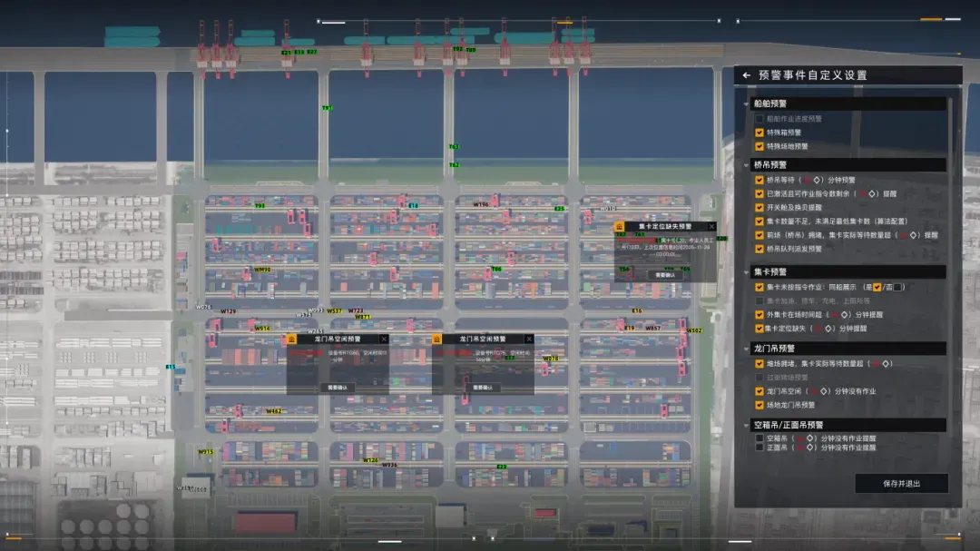Click 保存并退出 button
Image resolution: width=980 pixels, height=551 pixels.
tap(901, 484)
